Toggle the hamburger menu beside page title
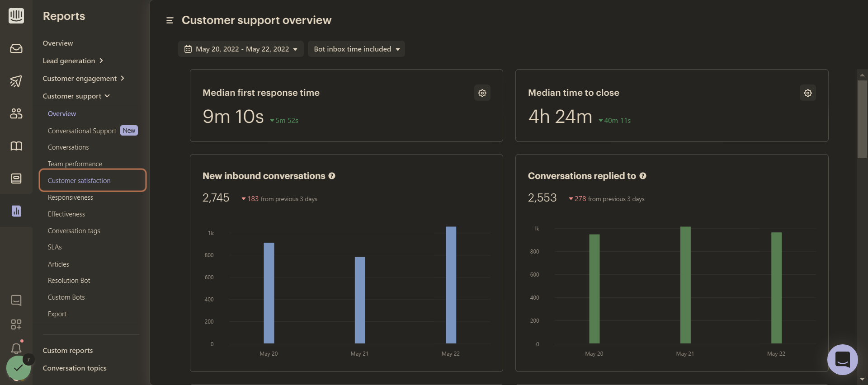 [x=170, y=20]
